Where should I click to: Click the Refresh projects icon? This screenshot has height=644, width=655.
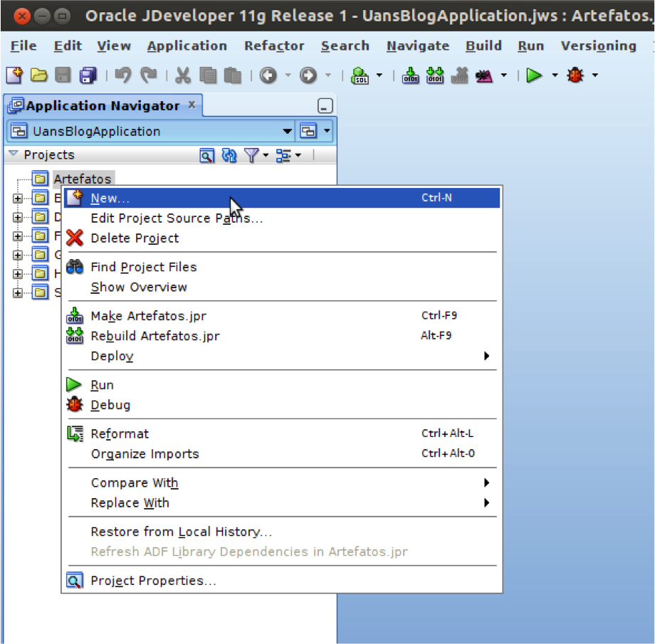[x=229, y=155]
